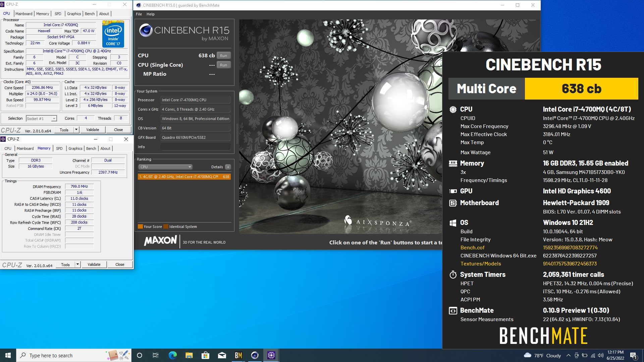644x362 pixels.
Task: Click the BenchMate CPU section icon
Action: 453,109
